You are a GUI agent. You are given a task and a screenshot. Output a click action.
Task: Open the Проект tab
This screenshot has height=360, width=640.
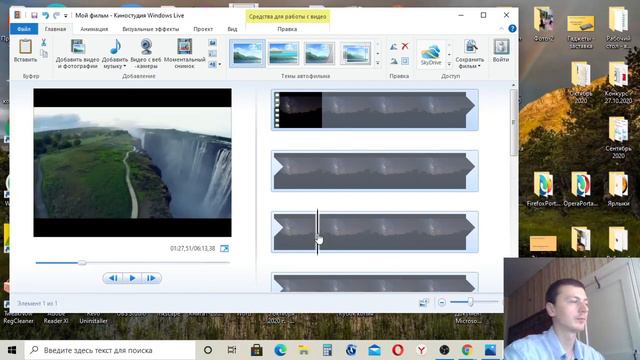203,29
